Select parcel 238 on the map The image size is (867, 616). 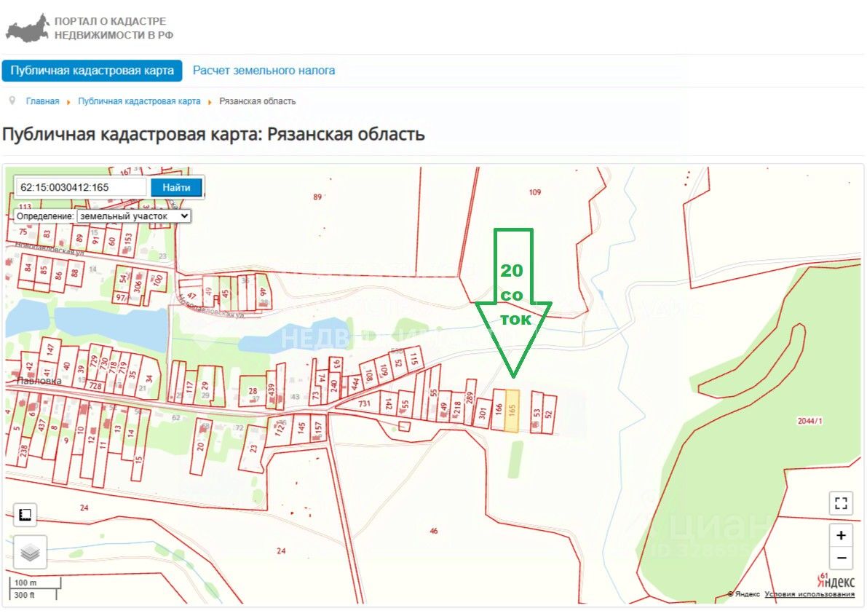click(23, 451)
